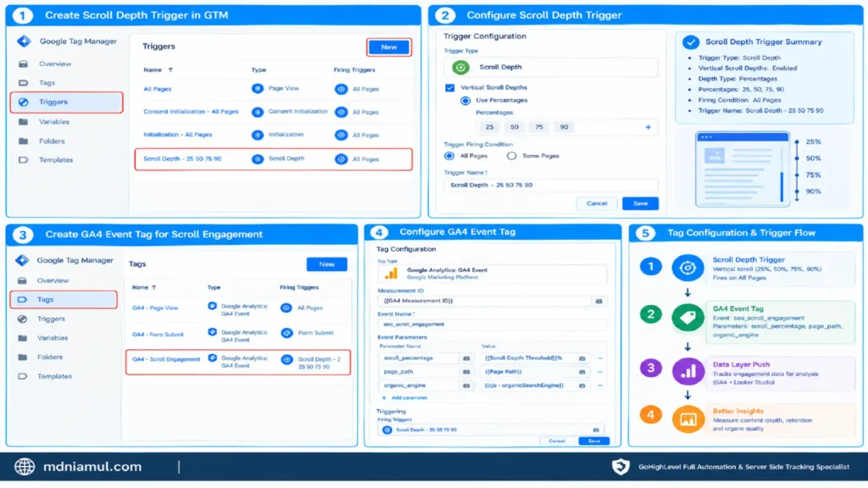
Task: Click the Initialization type icon in triggers table
Action: [258, 135]
